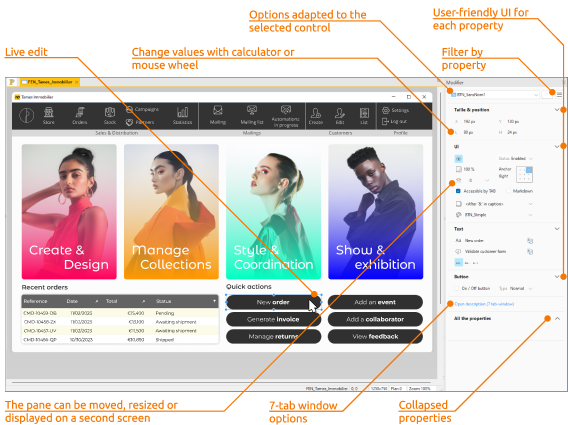The image size is (568, 425).
Task: Open the Modifier pane hamburger menu
Action: 559,95
